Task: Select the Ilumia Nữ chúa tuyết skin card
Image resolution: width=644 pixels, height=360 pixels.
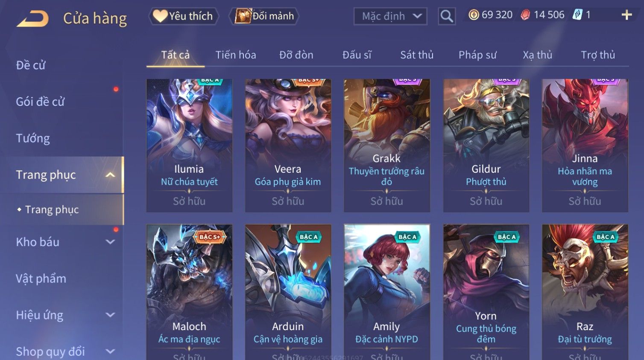Action: [189, 145]
